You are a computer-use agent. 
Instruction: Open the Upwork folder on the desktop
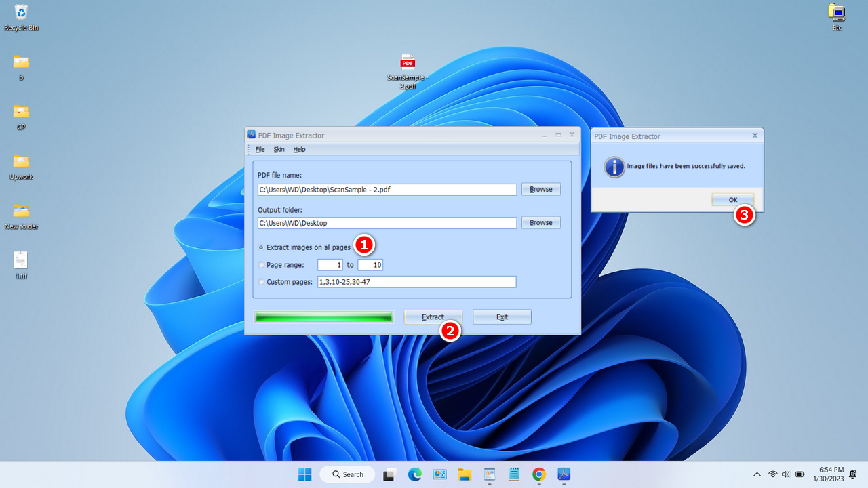click(x=20, y=163)
